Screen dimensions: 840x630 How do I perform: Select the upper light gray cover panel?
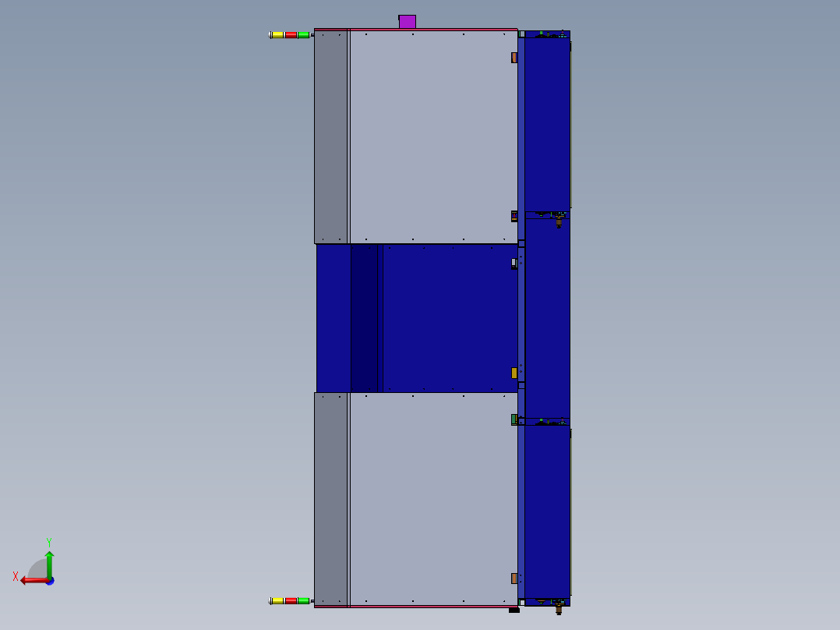click(433, 136)
